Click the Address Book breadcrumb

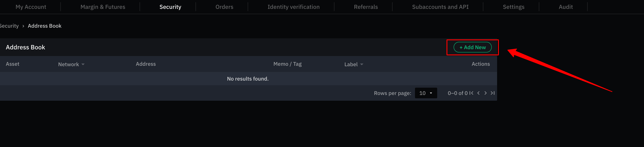[45, 26]
